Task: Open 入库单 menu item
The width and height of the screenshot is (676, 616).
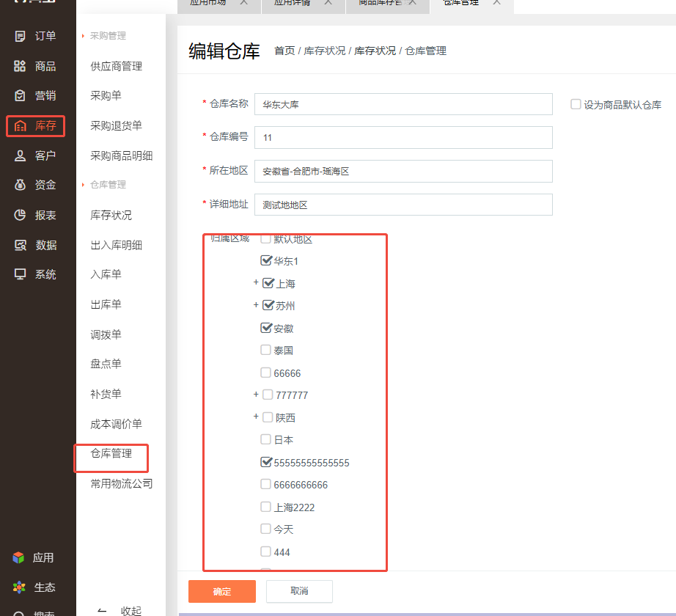Action: (106, 274)
